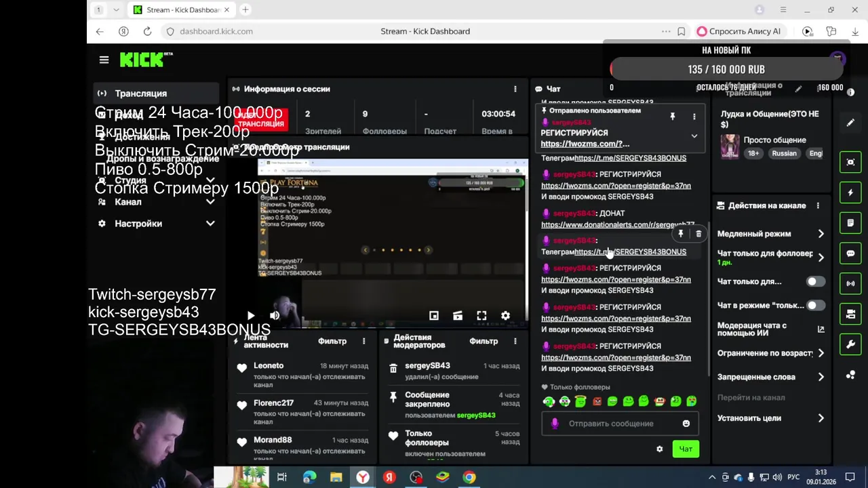Toggle channel actions wrench sidebar icon

(850, 344)
